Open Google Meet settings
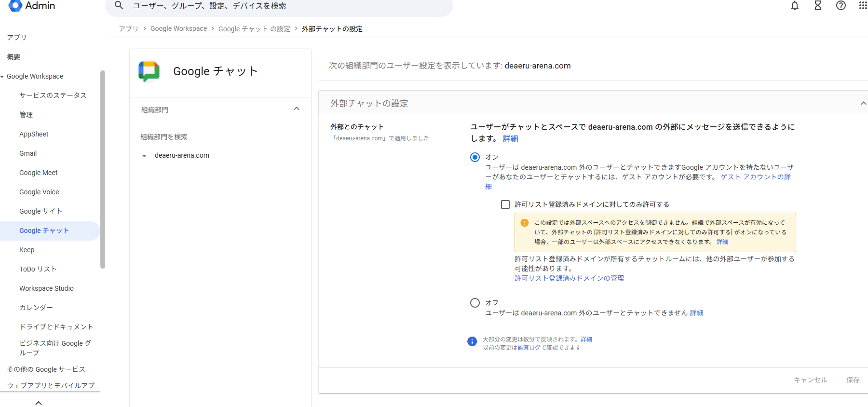This screenshot has width=868, height=407. [x=39, y=173]
